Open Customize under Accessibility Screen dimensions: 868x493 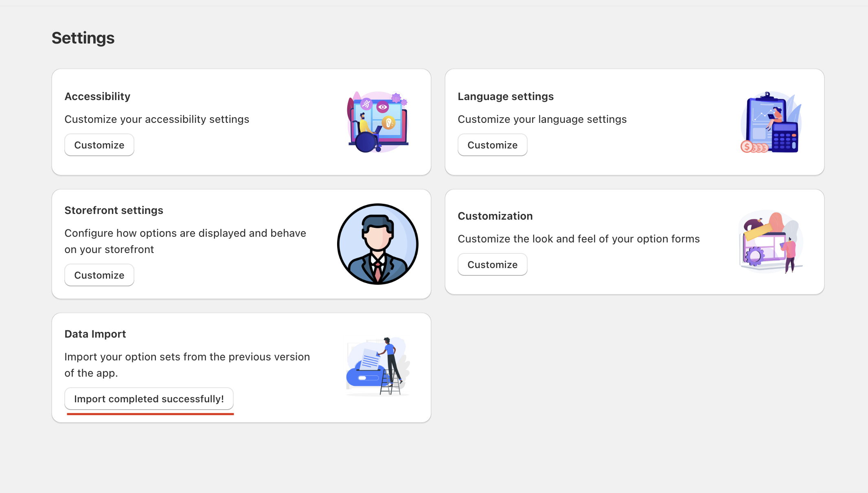[x=99, y=145]
